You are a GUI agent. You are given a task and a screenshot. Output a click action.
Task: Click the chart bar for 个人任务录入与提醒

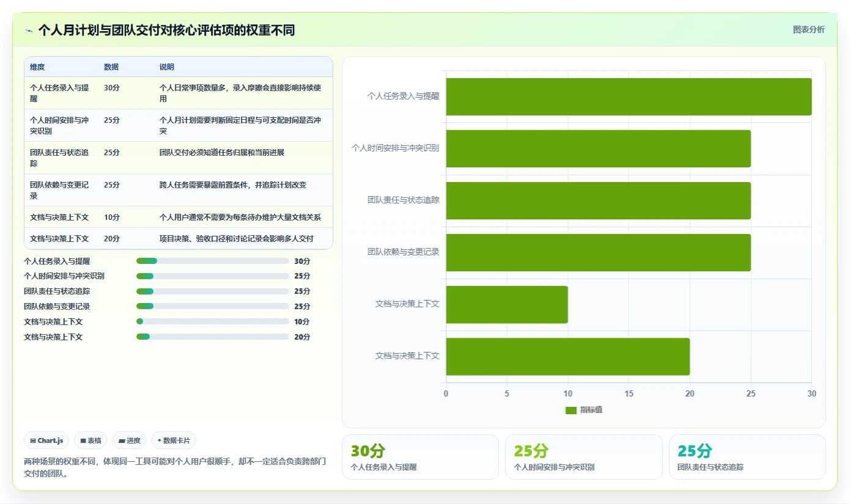(629, 97)
